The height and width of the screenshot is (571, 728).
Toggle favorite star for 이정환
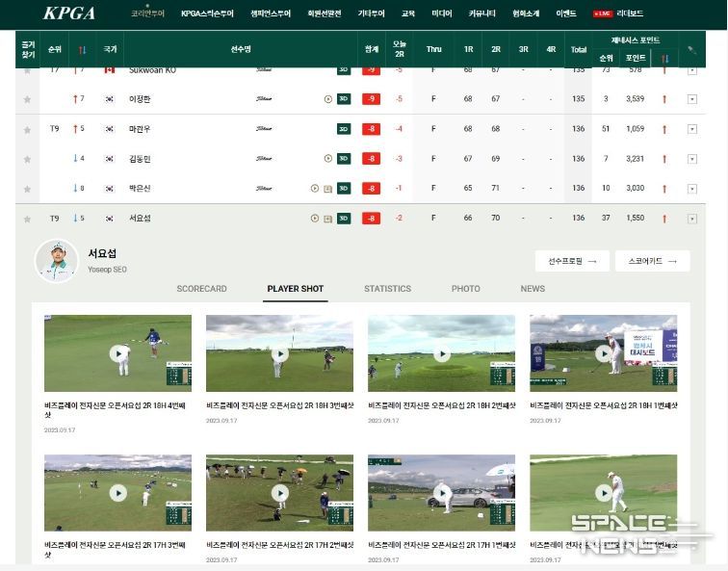pos(28,99)
